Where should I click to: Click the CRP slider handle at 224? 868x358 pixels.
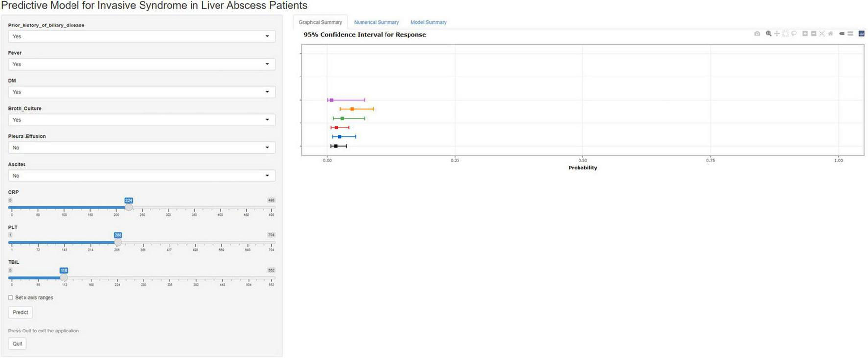(129, 207)
